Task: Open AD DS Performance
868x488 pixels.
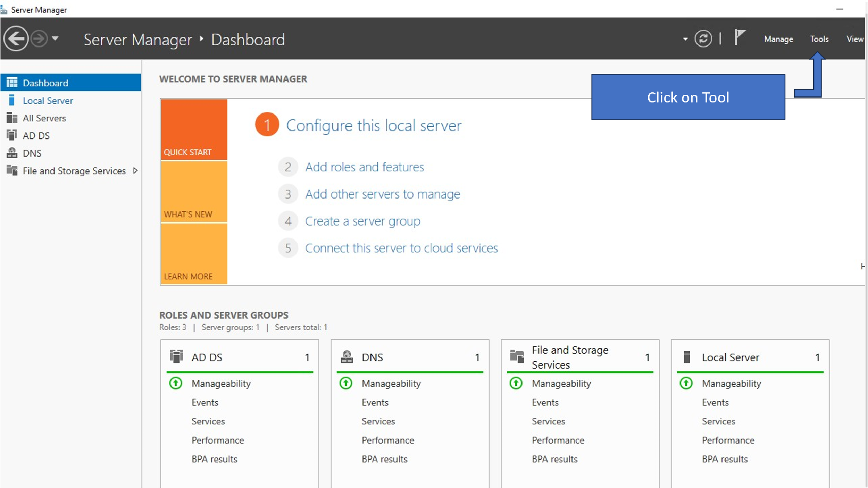Action: 218,440
